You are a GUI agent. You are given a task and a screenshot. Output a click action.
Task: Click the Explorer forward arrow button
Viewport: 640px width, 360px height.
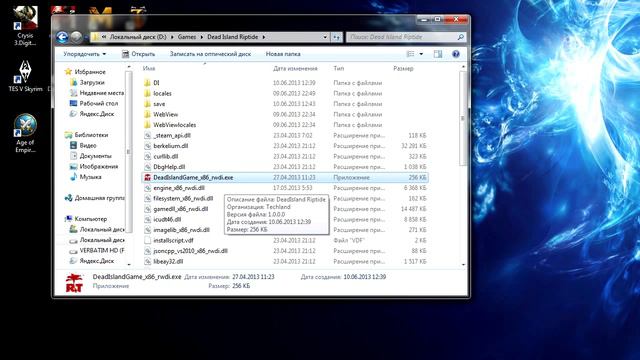pyautogui.click(x=76, y=37)
